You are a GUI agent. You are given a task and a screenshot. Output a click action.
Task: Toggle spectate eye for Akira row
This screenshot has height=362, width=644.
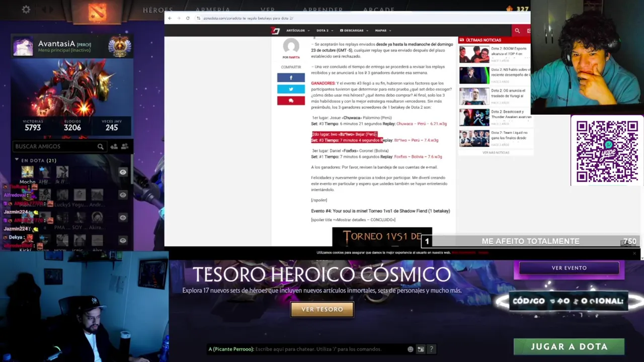[123, 218]
